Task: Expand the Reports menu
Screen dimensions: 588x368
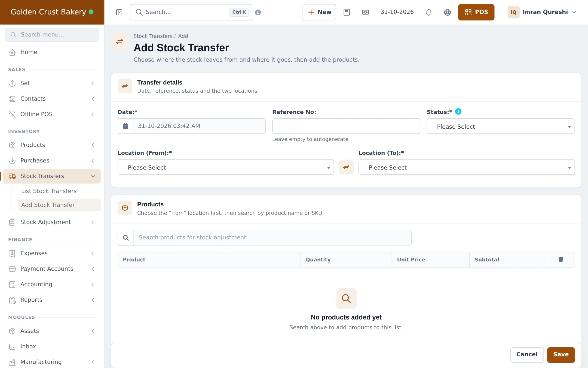Action: click(52, 300)
